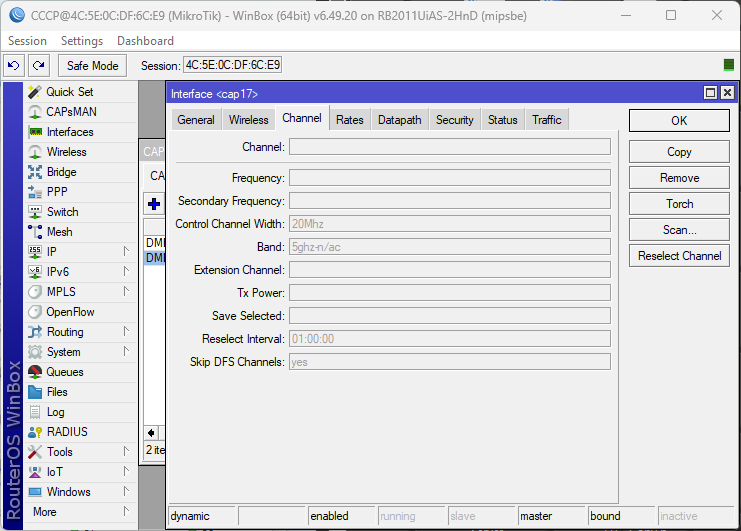Image resolution: width=741 pixels, height=531 pixels.
Task: Switch to the Datapath tab
Action: (399, 120)
